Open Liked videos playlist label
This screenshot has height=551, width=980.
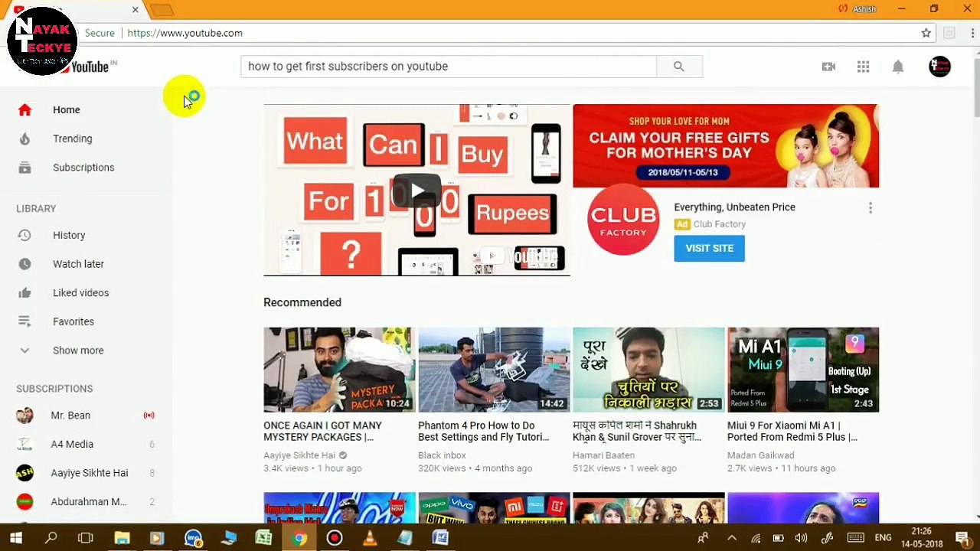80,292
